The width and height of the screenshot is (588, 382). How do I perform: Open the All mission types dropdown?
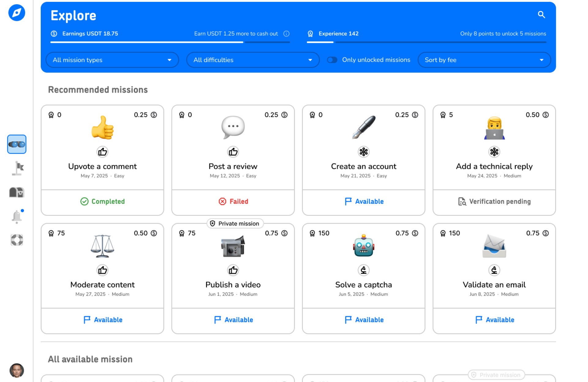pos(112,60)
